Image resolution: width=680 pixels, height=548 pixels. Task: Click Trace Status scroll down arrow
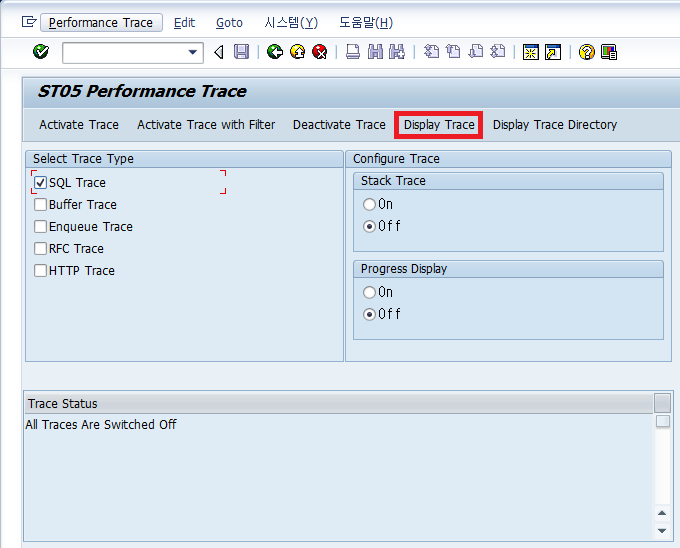[x=662, y=531]
